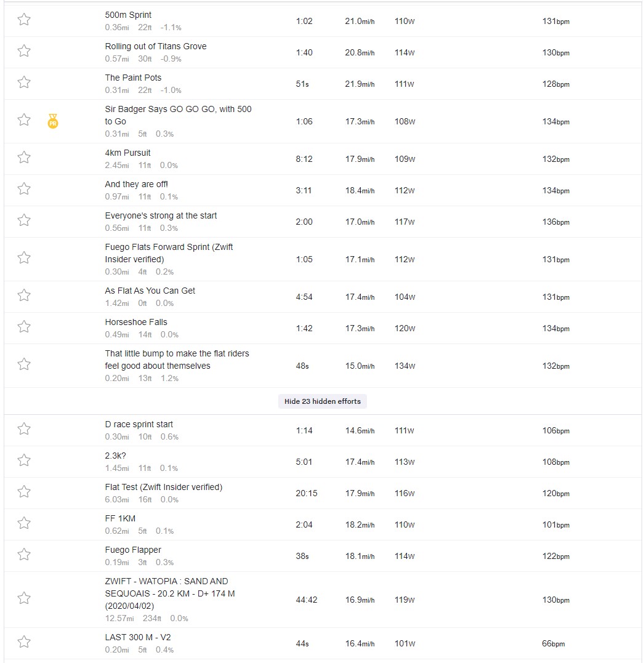Star the Flat Test segment
Image resolution: width=644 pixels, height=663 pixels.
(x=24, y=491)
